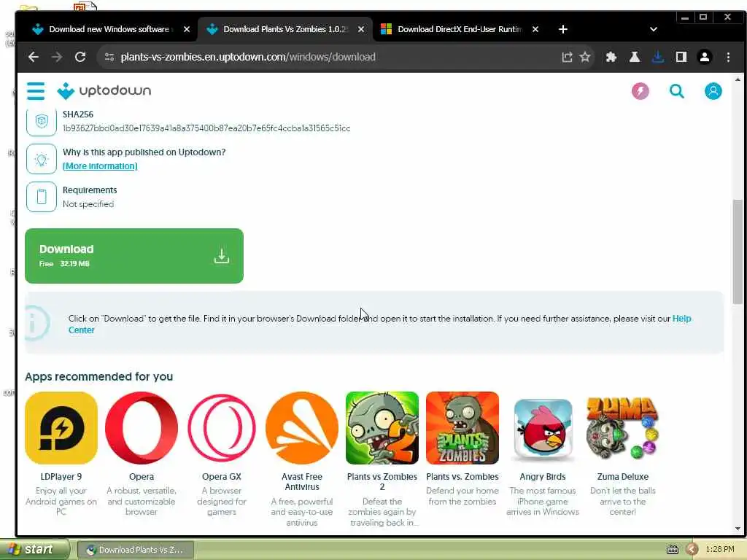
Task: Close the Plants Vs Zombies tab
Action: (x=361, y=29)
